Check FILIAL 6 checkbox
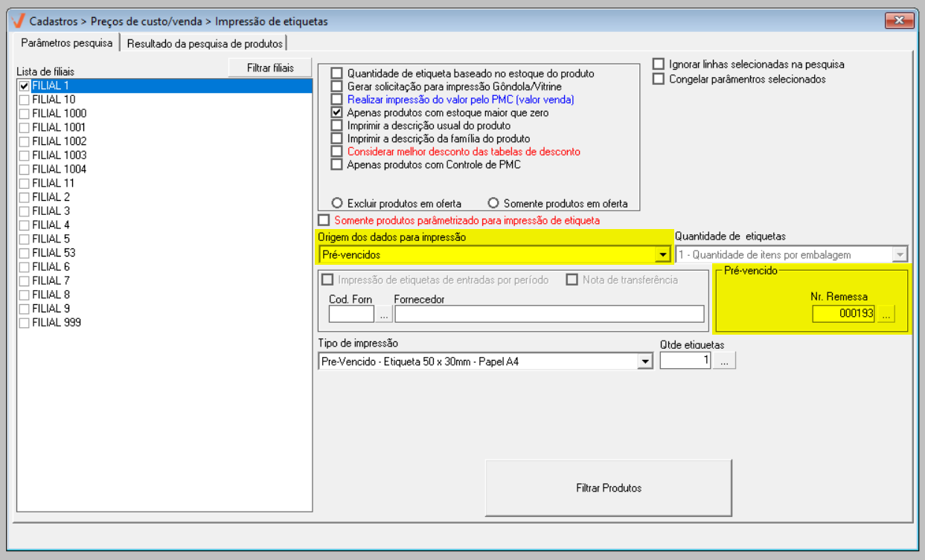This screenshot has width=925, height=560. tap(25, 267)
